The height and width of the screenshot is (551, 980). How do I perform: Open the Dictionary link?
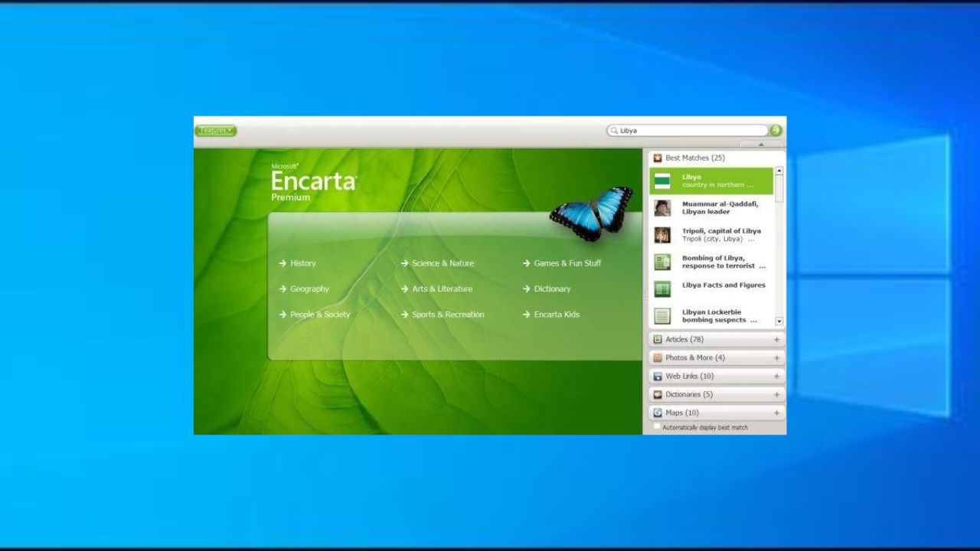click(547, 289)
